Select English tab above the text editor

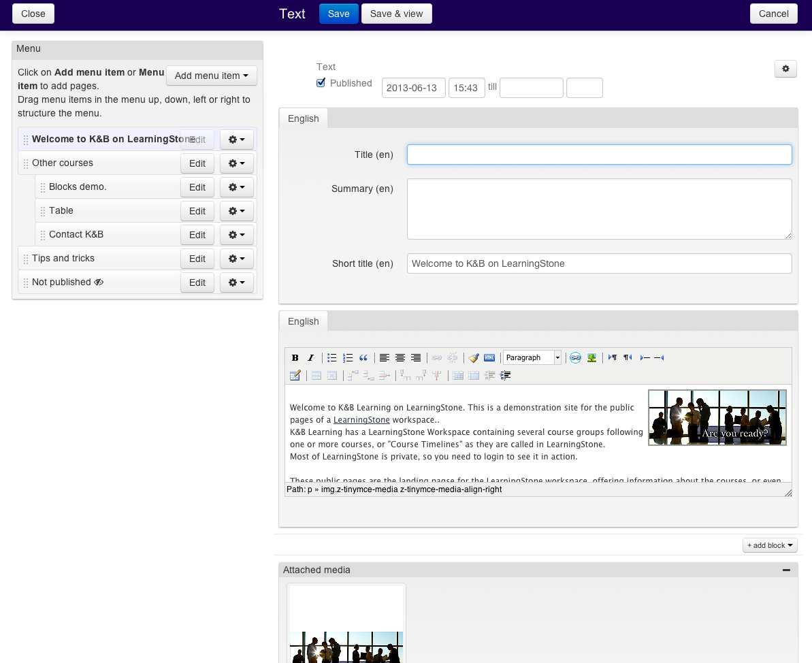[x=304, y=322]
